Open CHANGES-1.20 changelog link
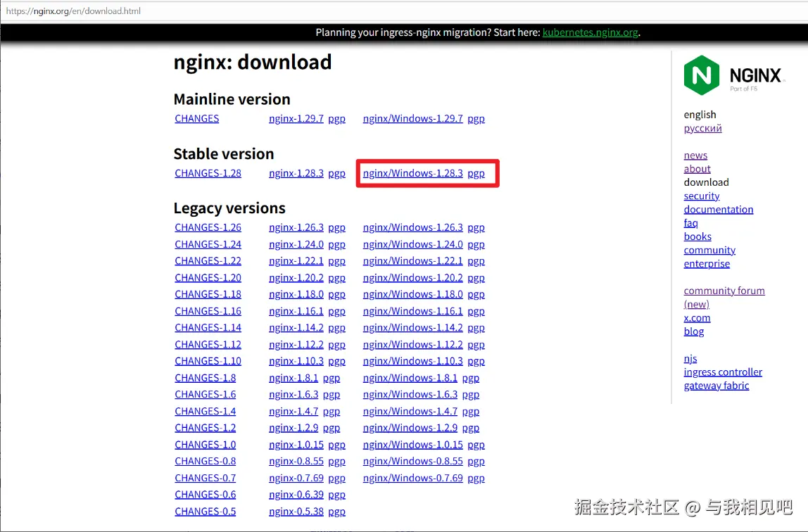 click(x=208, y=277)
